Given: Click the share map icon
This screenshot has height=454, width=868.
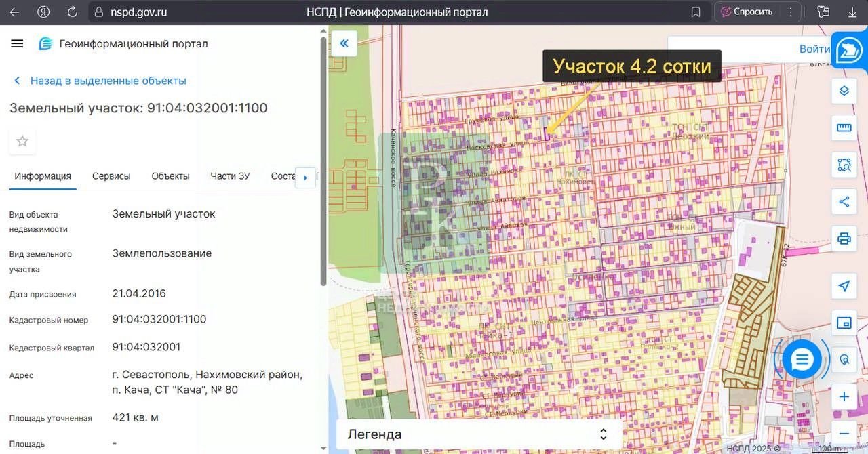Looking at the screenshot, I should (x=844, y=201).
